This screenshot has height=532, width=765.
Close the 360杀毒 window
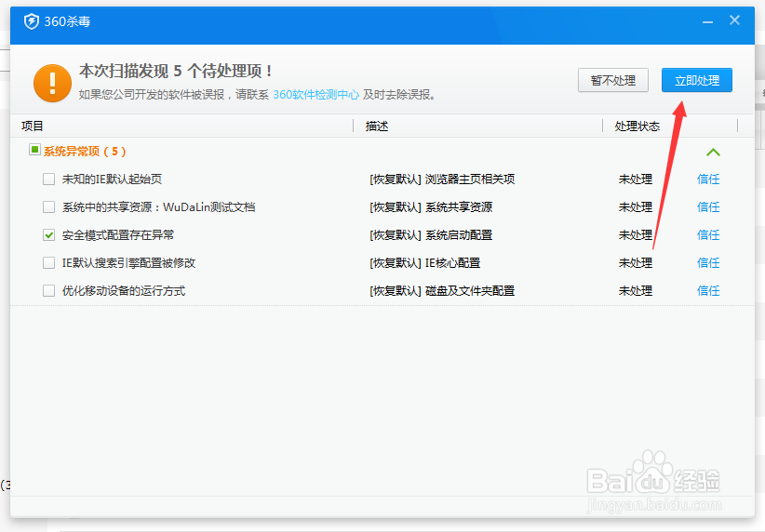[734, 20]
